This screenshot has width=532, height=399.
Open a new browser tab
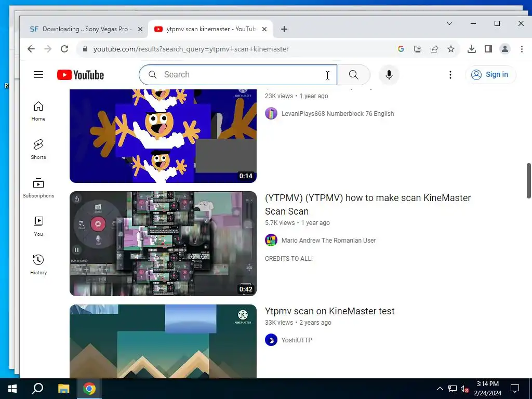click(284, 29)
